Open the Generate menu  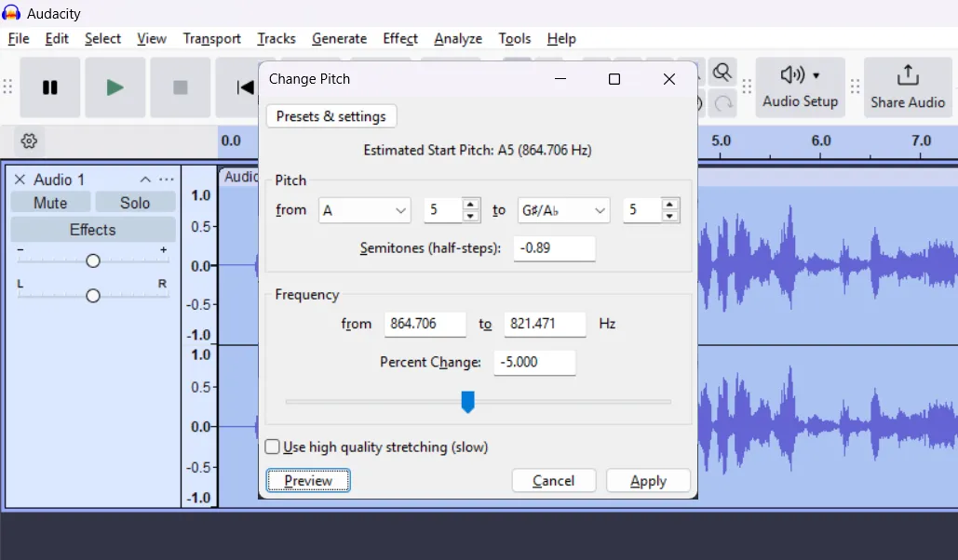click(x=339, y=39)
